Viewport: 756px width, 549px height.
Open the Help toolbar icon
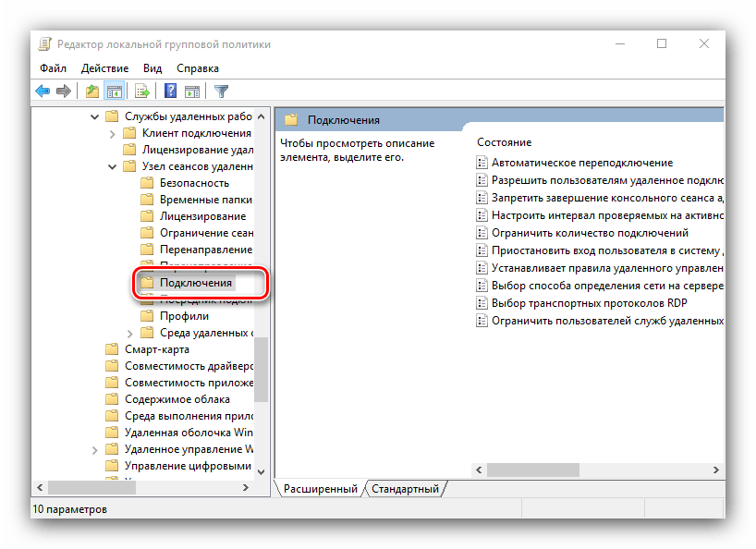click(171, 91)
